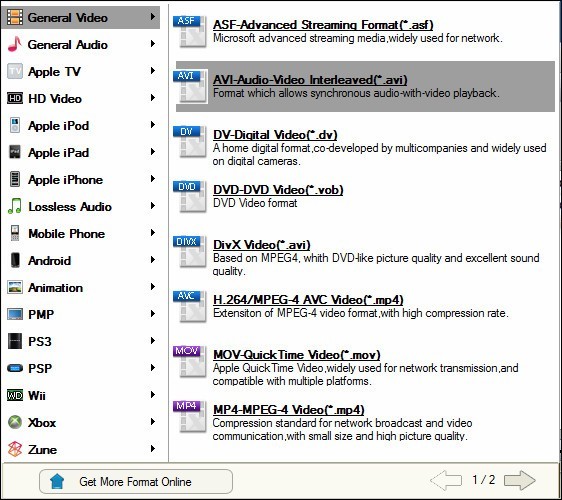Click the General Audio music note icon

[x=15, y=44]
